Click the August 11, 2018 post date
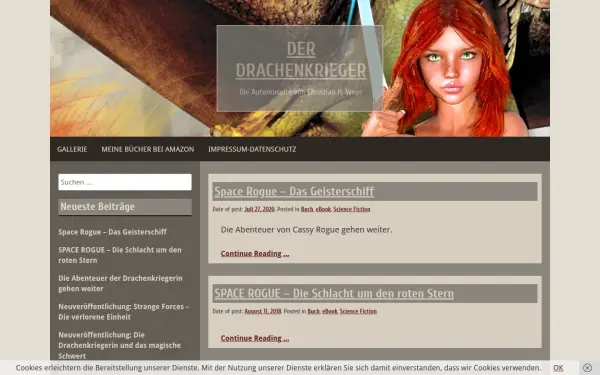This screenshot has width=600, height=375. tap(263, 311)
